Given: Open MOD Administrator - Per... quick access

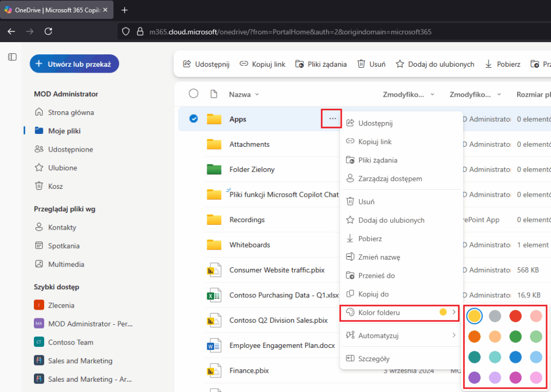Looking at the screenshot, I should click(x=83, y=324).
